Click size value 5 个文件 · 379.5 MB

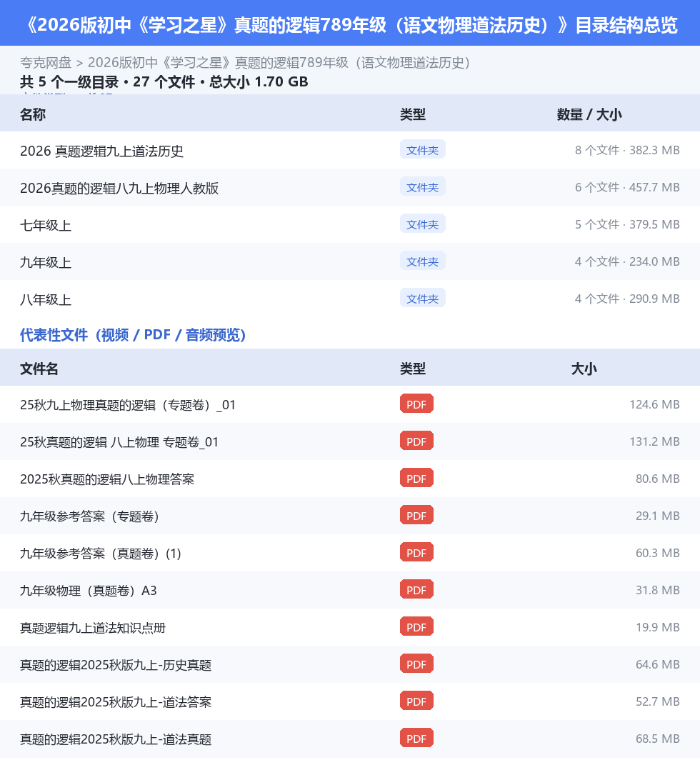627,224
